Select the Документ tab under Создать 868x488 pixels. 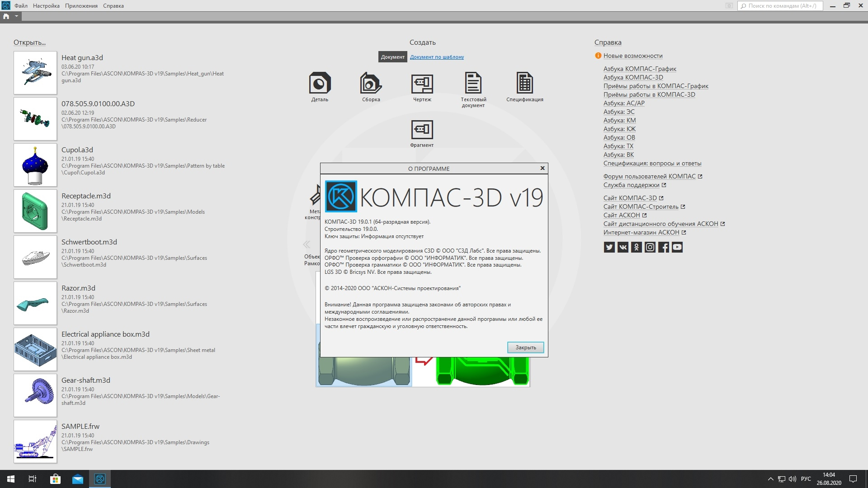point(392,57)
